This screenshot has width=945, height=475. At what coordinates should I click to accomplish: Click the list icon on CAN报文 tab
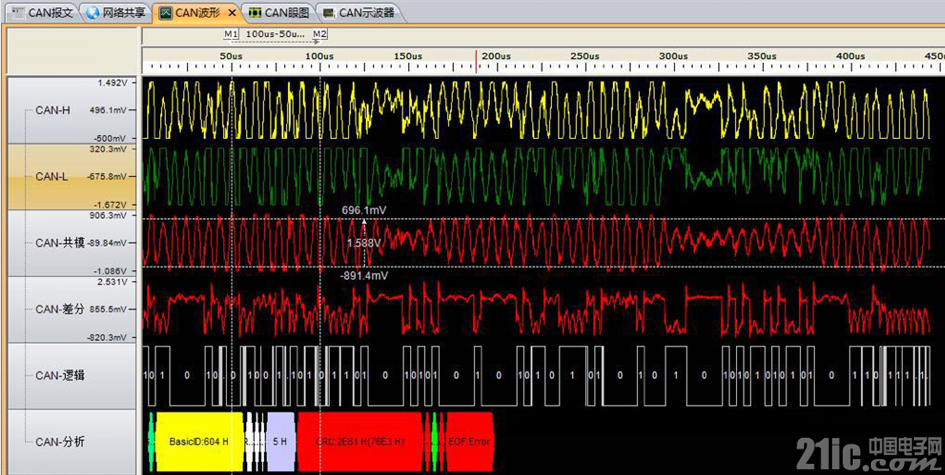pos(19,13)
